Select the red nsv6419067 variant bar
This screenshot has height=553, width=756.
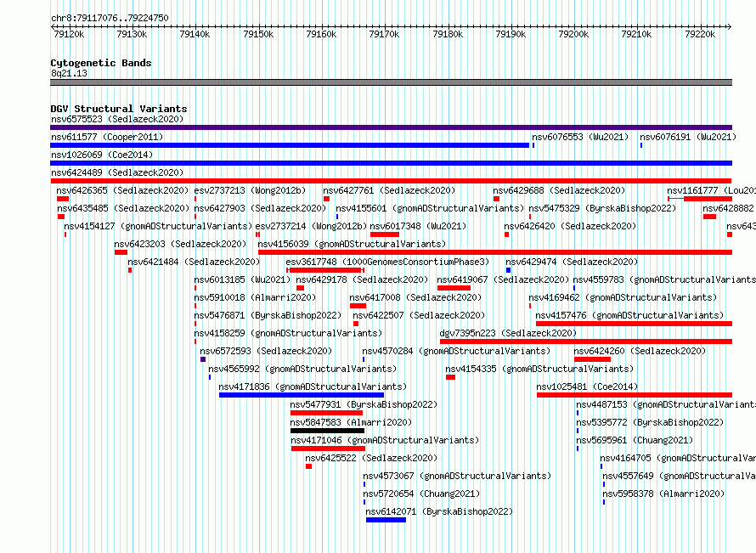coord(454,288)
